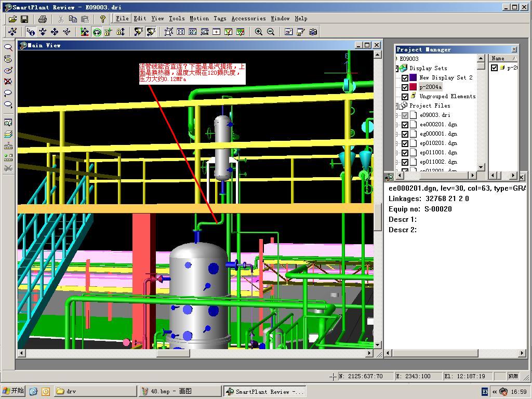This screenshot has width=532, height=399.
Task: Click the language indicator in system tray
Action: [486, 392]
